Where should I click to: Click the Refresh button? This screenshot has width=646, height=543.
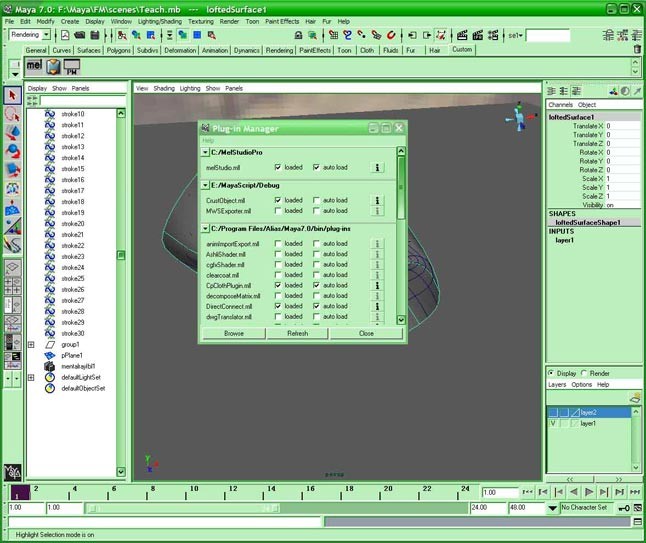tap(298, 333)
